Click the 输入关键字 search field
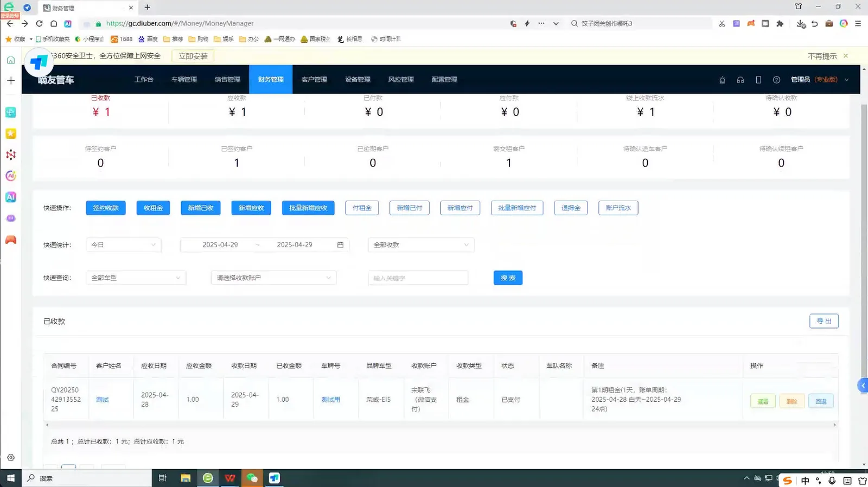 point(418,278)
